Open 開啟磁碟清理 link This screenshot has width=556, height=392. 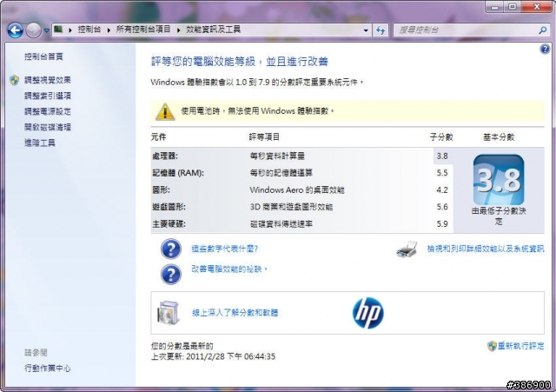[x=48, y=127]
